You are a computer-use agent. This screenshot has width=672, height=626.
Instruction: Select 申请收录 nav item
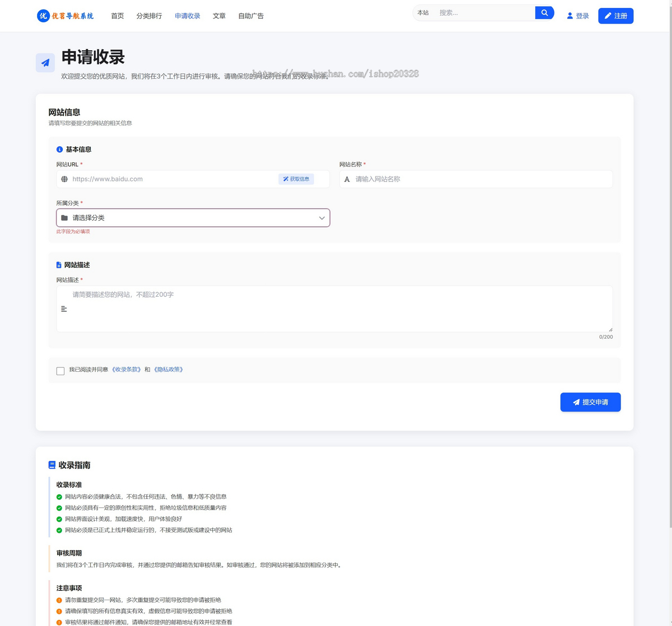pos(188,16)
